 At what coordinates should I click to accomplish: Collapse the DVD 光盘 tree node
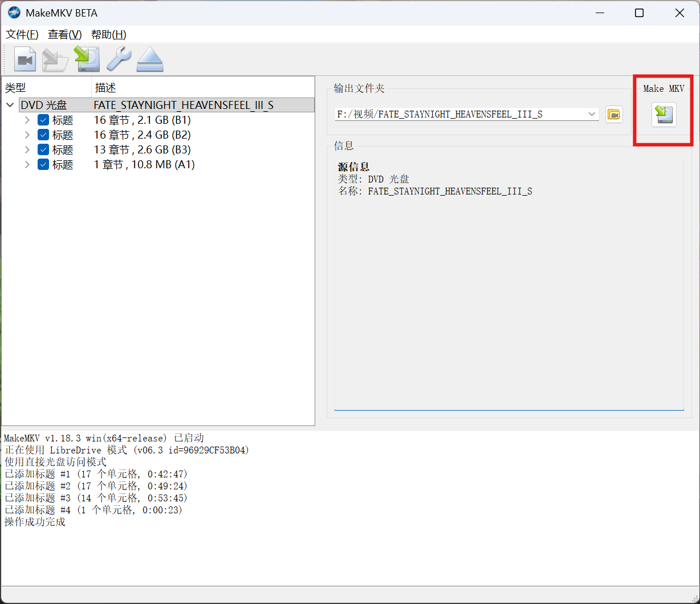[x=10, y=105]
